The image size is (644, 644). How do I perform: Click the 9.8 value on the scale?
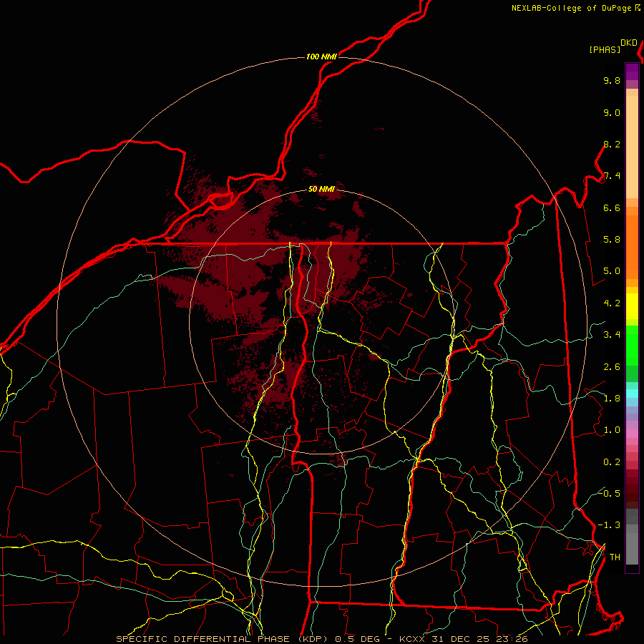(x=612, y=80)
